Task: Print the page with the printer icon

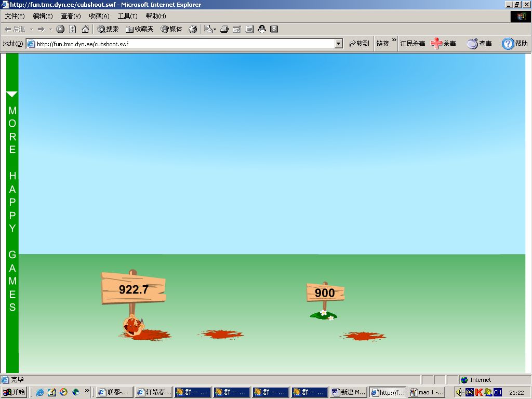Action: coord(224,29)
